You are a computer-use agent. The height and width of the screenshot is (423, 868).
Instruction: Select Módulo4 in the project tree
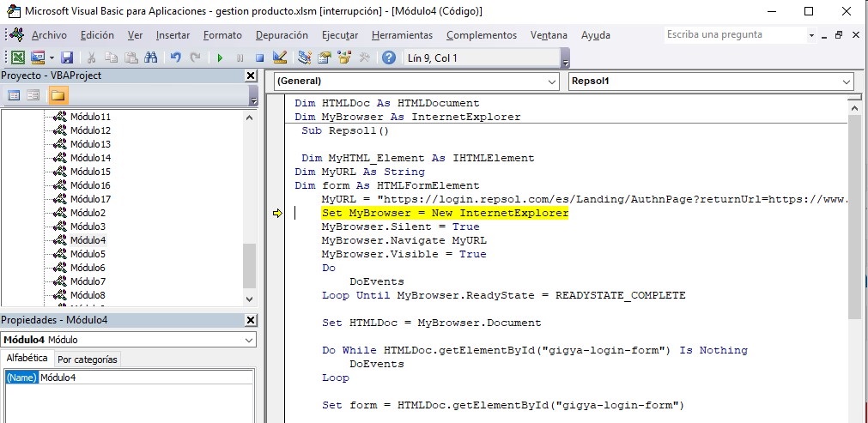pos(88,240)
